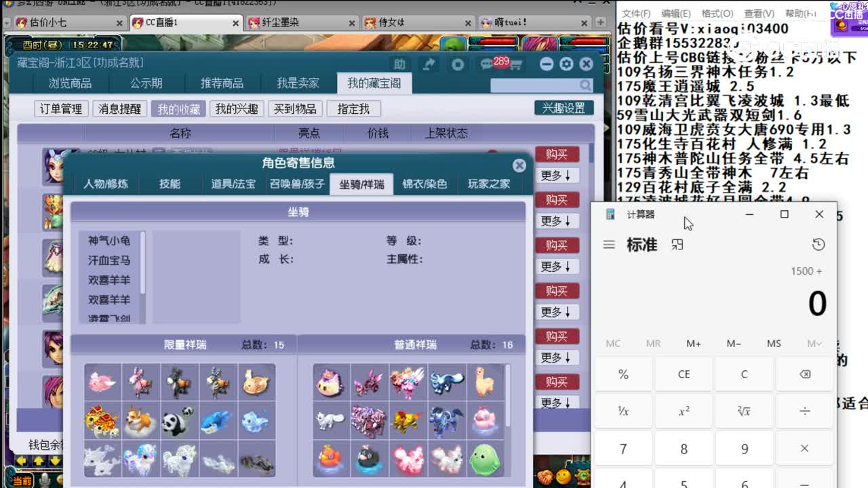Viewport: 868px width, 488px height.
Task: Open the 编辑(E) menu in Notepad
Action: point(676,14)
